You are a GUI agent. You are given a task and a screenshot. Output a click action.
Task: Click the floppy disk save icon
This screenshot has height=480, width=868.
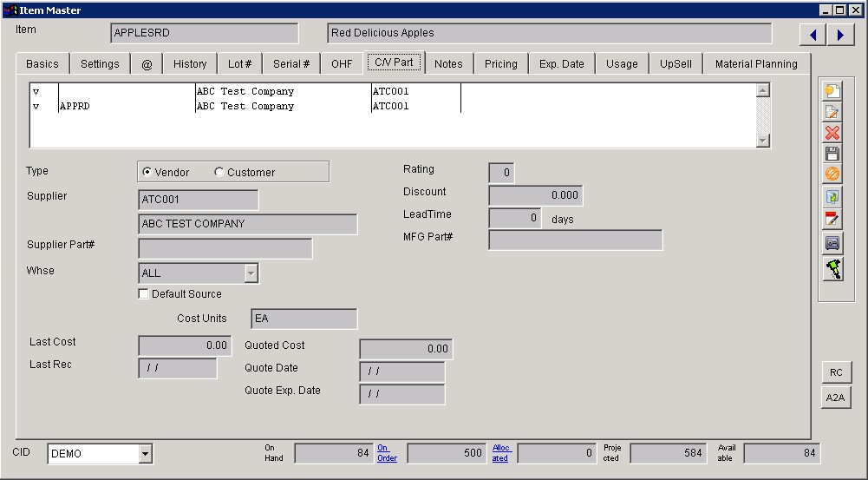coord(832,154)
